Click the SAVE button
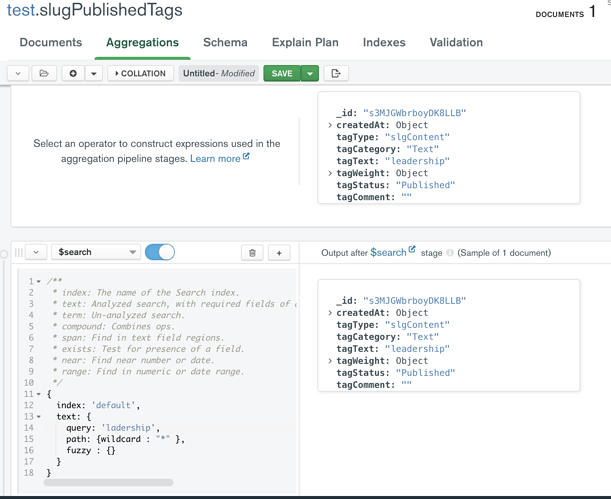This screenshot has width=611, height=499. click(282, 73)
